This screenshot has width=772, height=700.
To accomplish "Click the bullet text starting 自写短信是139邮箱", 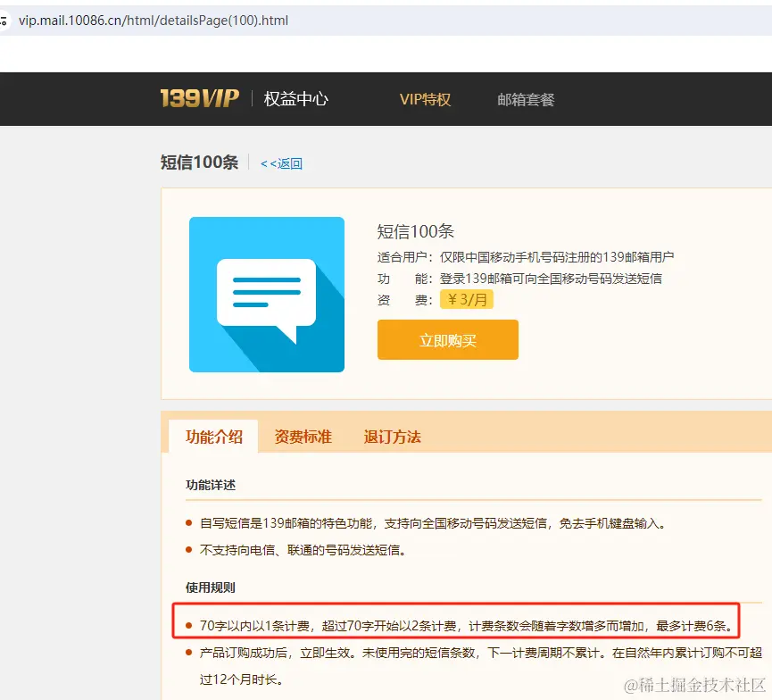I will 433,523.
